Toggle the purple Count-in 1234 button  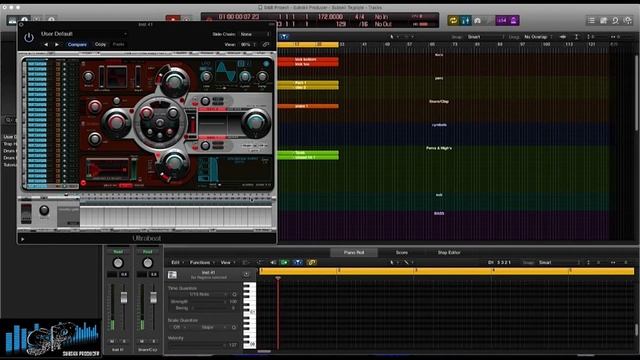[502, 20]
